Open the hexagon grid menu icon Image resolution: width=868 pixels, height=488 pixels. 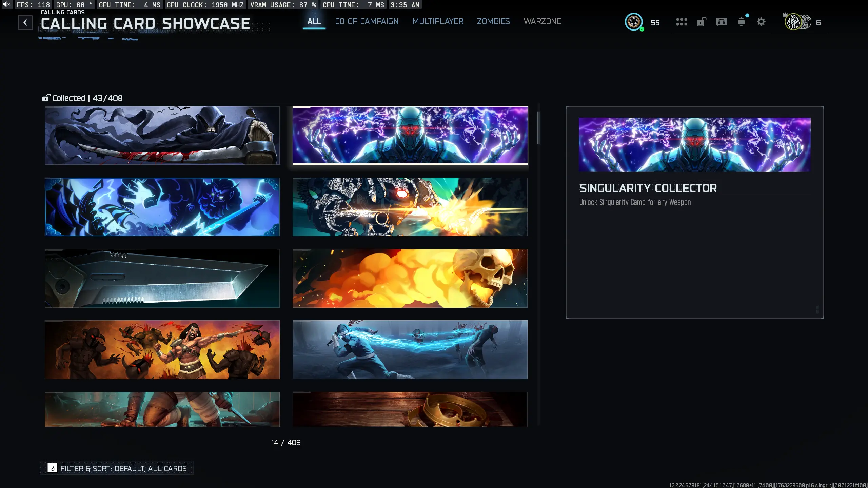click(x=682, y=22)
